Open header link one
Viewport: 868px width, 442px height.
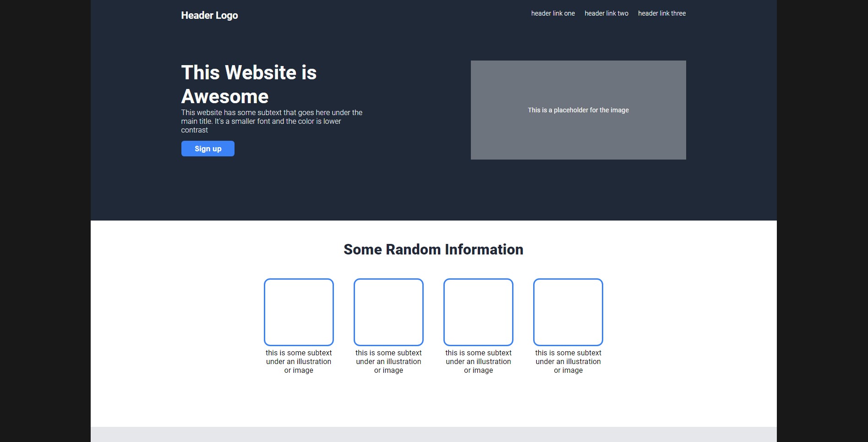[553, 13]
